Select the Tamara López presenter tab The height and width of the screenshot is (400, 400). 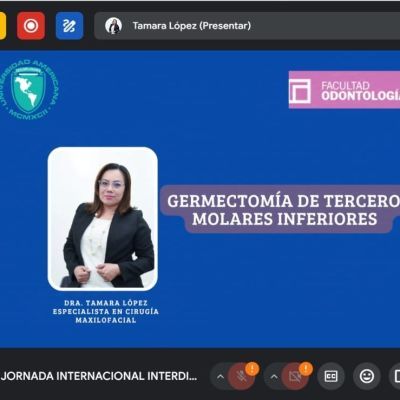247,26
